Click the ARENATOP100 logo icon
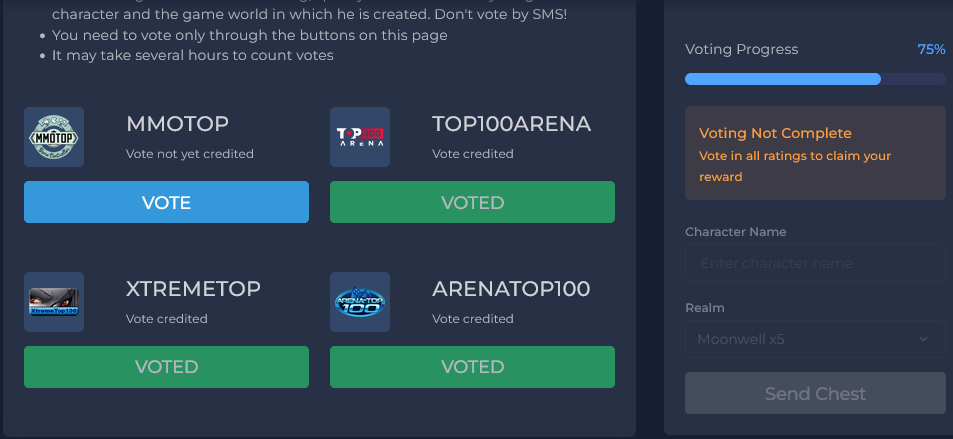This screenshot has height=439, width=953. tap(360, 302)
